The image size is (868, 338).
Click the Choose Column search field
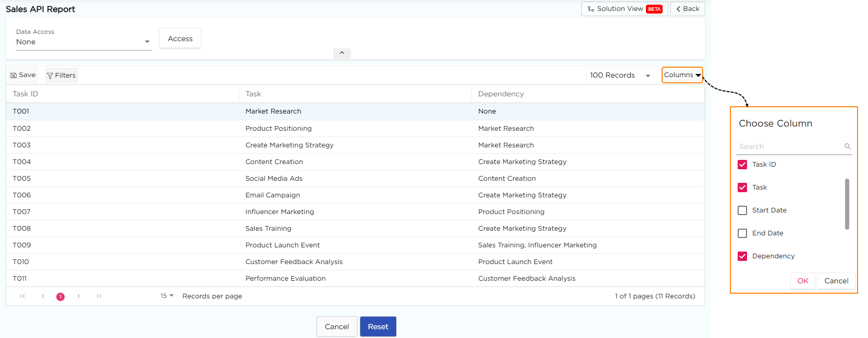788,146
